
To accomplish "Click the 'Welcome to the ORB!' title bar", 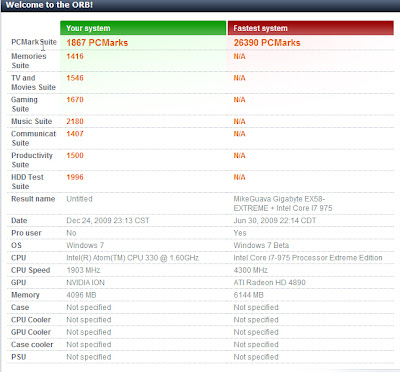I will [200, 5].
